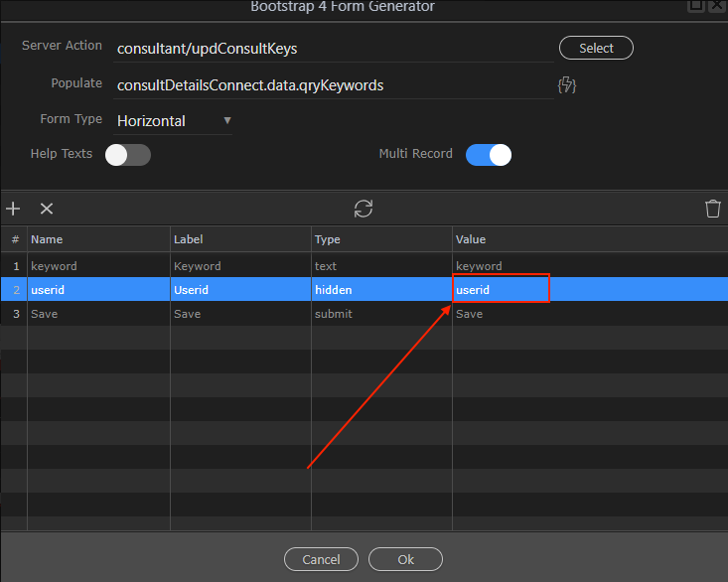
Task: Click the trash icon to clear fields
Action: click(x=712, y=209)
